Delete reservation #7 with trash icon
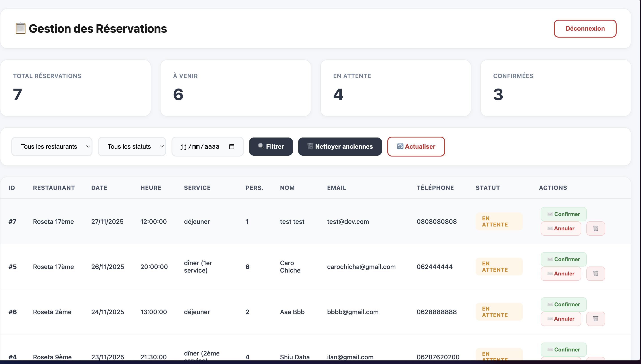This screenshot has height=364, width=641. pyautogui.click(x=596, y=228)
